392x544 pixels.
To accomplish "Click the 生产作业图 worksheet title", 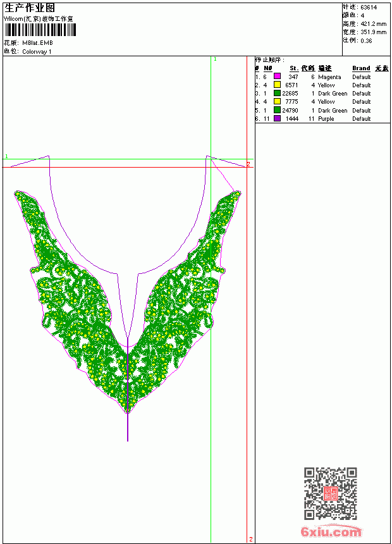I will click(30, 8).
